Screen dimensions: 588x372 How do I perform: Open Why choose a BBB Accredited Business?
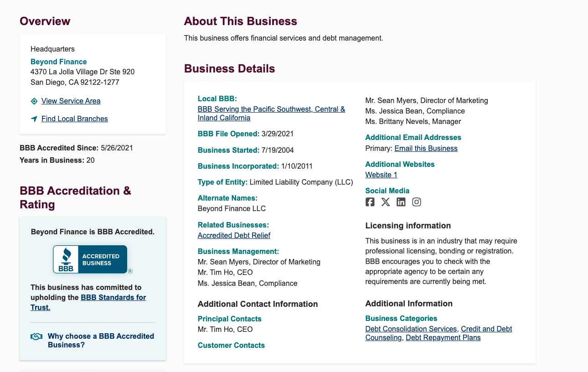click(101, 341)
